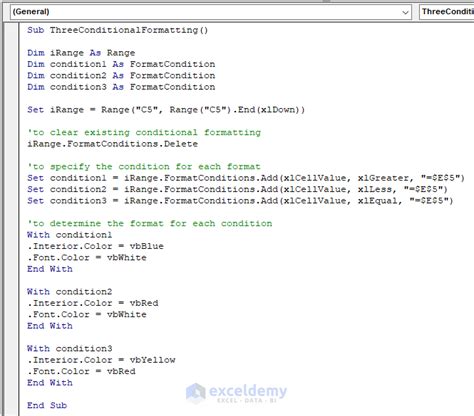Screen dimensions: 474x416
Task: Click the vbBlue color value
Action: [147, 246]
